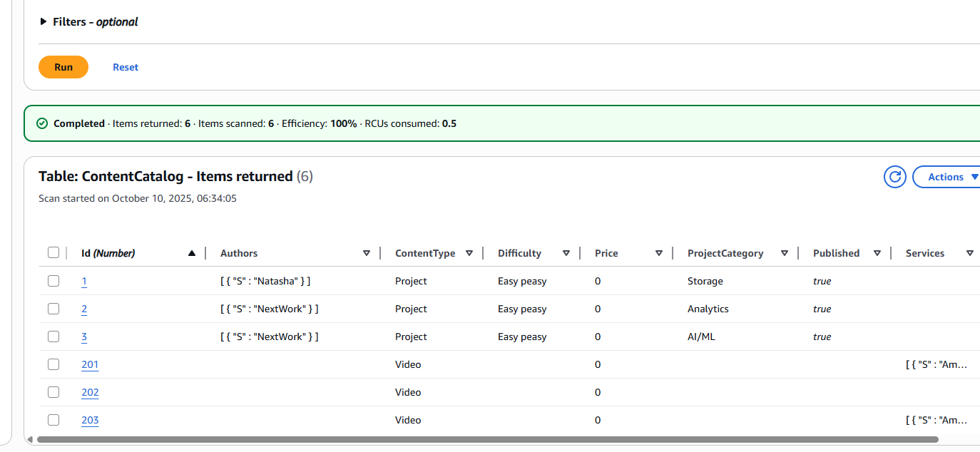Click the Run button
980x452 pixels.
pos(63,66)
